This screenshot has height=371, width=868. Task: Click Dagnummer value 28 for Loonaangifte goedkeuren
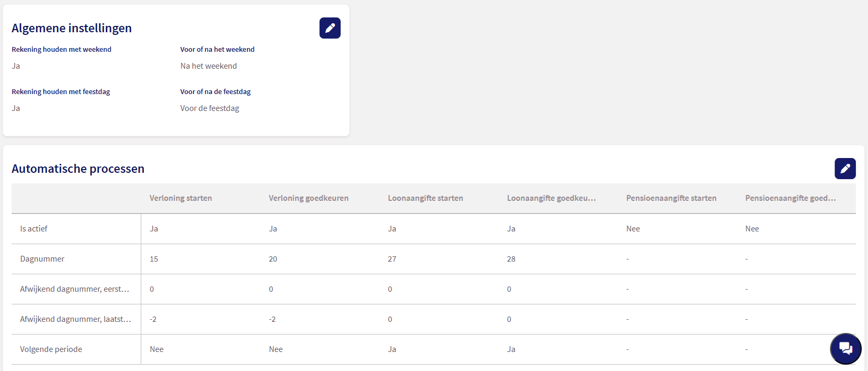511,259
